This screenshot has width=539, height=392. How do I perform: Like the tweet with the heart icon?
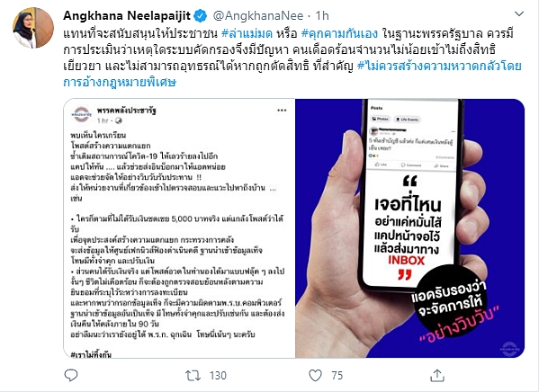(315, 376)
